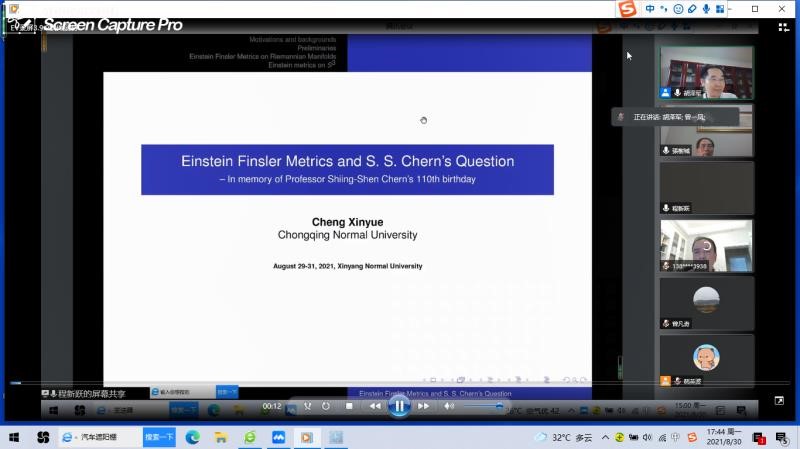Click the fast forward button in player
Screen dimensions: 800x449
(x=424, y=406)
